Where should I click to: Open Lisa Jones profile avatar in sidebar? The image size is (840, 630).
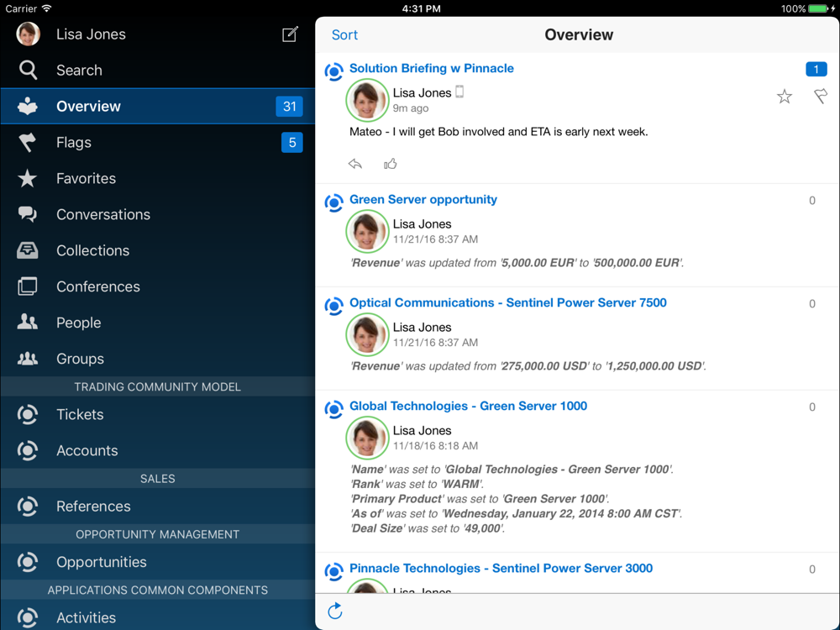28,34
